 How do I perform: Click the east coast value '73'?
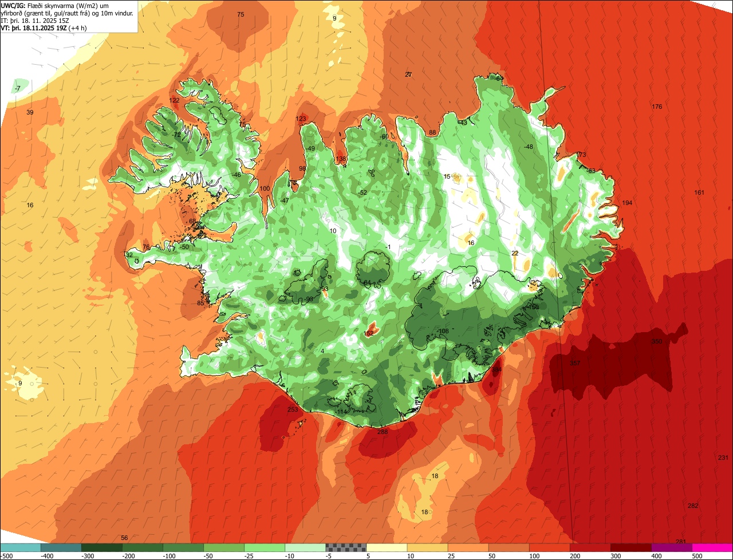tap(582, 155)
